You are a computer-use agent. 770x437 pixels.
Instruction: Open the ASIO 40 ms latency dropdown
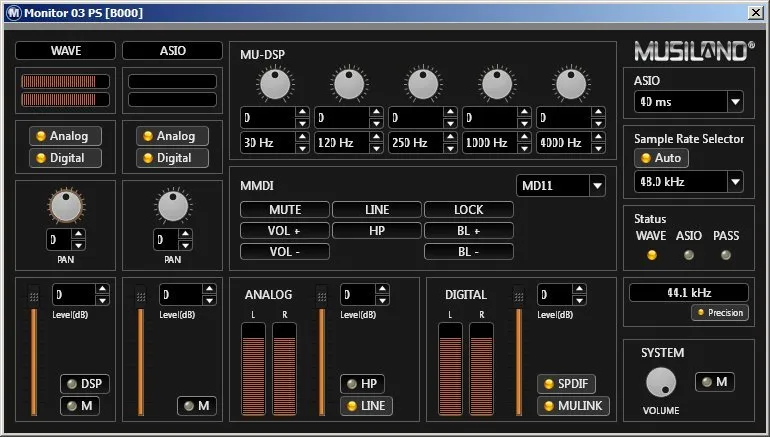coord(735,102)
